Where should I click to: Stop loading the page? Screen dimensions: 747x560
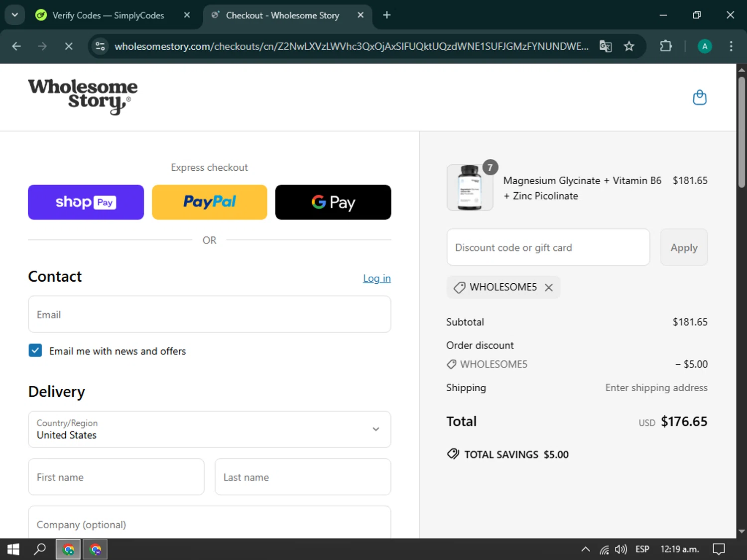pos(69,46)
